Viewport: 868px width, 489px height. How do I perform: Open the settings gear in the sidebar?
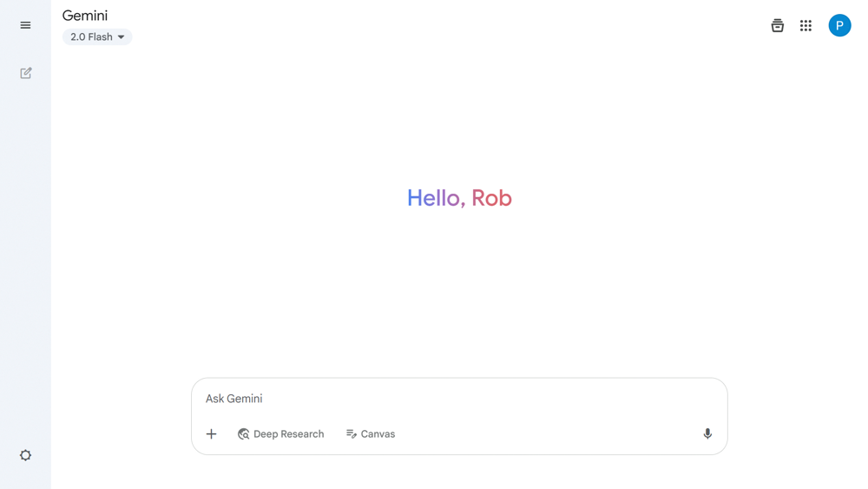(x=26, y=455)
